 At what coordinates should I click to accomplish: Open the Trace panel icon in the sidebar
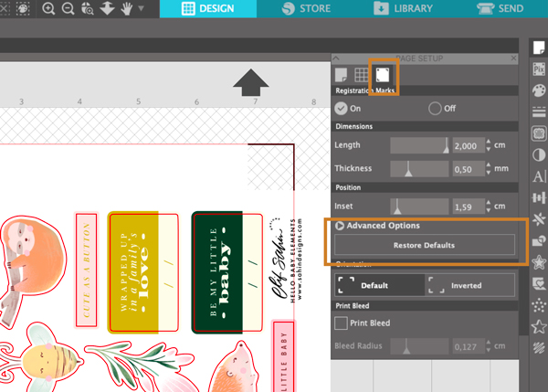(539, 283)
